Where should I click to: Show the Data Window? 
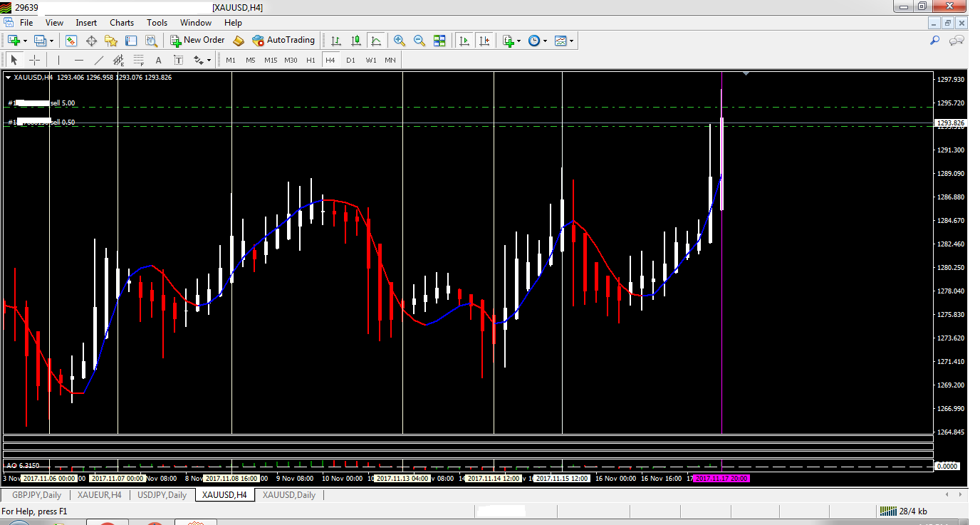pos(91,41)
